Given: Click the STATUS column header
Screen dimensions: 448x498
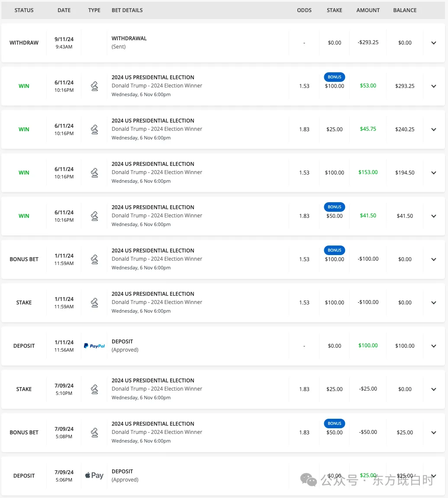Looking at the screenshot, I should (x=24, y=10).
